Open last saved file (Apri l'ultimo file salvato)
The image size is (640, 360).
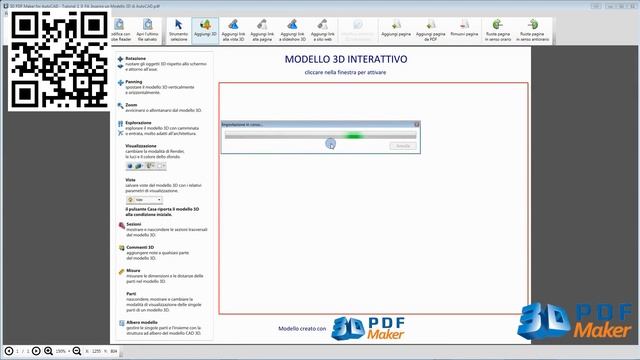pos(147,30)
